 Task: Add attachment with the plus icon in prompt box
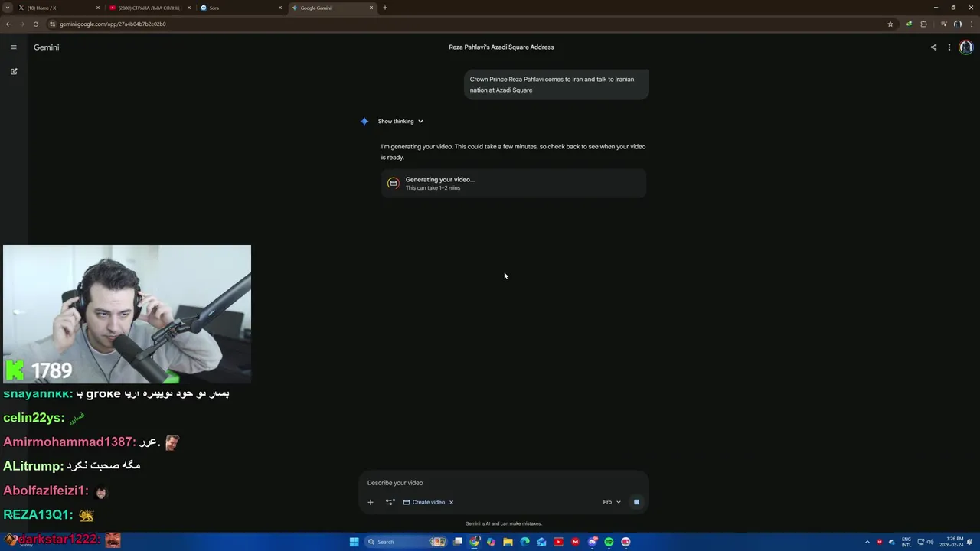[x=371, y=502]
